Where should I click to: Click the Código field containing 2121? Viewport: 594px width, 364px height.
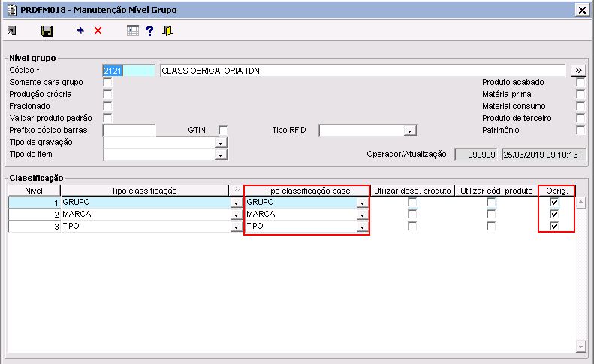point(129,71)
